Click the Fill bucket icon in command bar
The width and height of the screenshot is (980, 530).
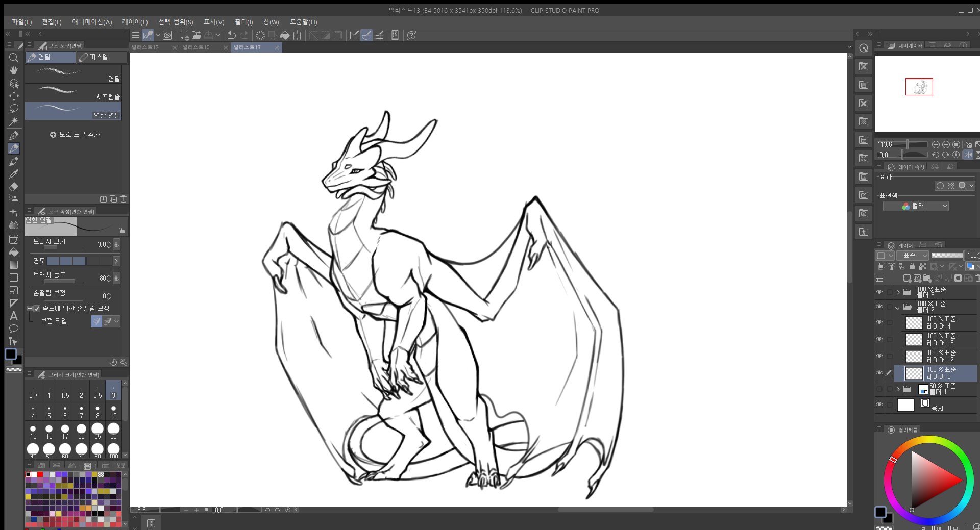(285, 35)
